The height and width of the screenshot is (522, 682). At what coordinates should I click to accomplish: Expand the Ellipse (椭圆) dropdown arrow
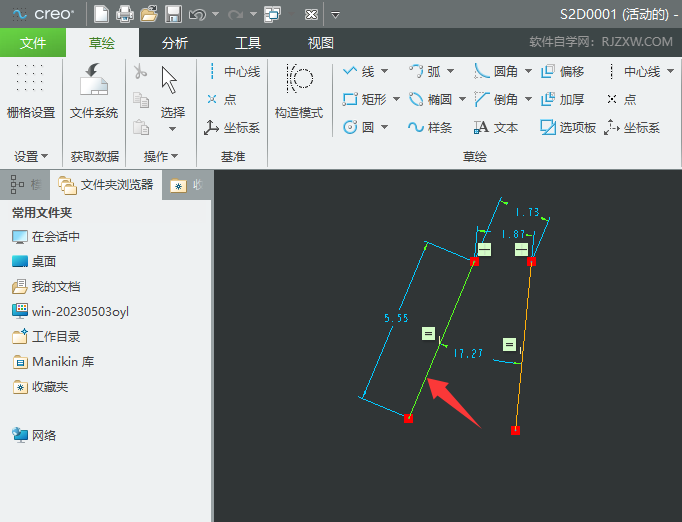point(462,99)
